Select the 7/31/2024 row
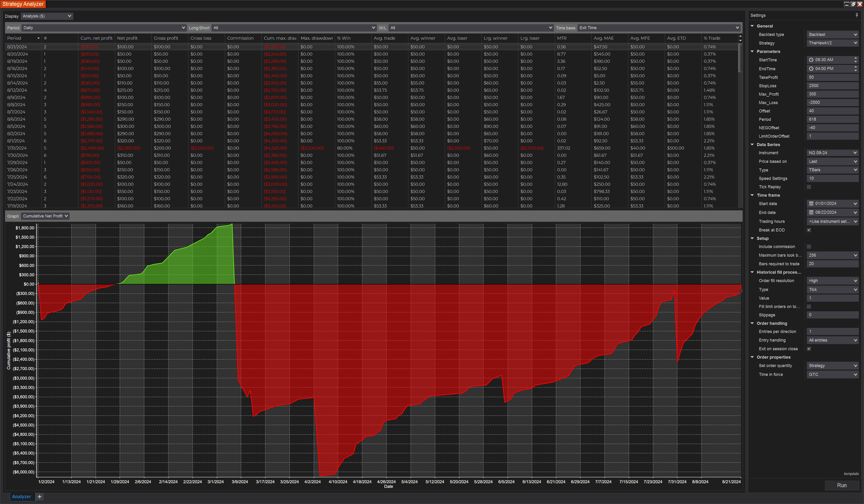 (x=372, y=148)
